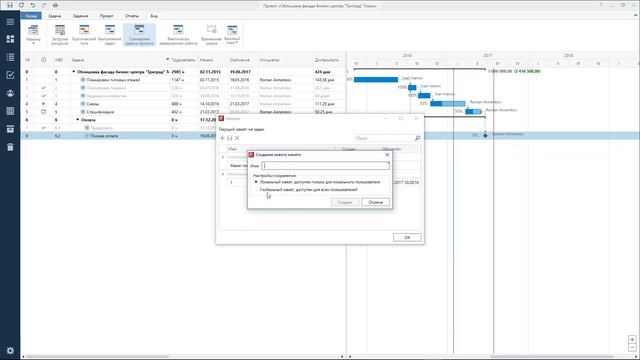The width and height of the screenshot is (640, 360).
Task: Click the save icon in title bar
Action: point(10,5)
